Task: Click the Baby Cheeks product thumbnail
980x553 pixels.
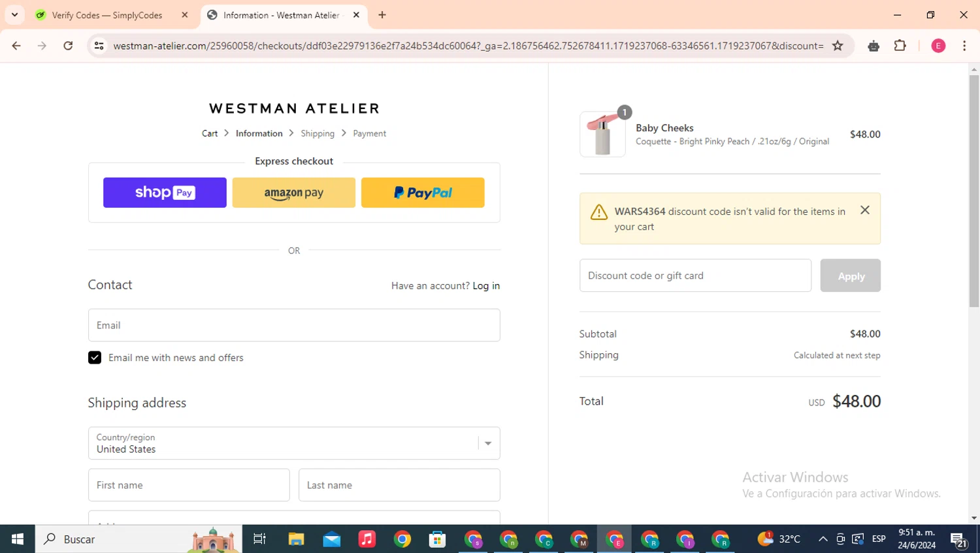Action: (602, 134)
